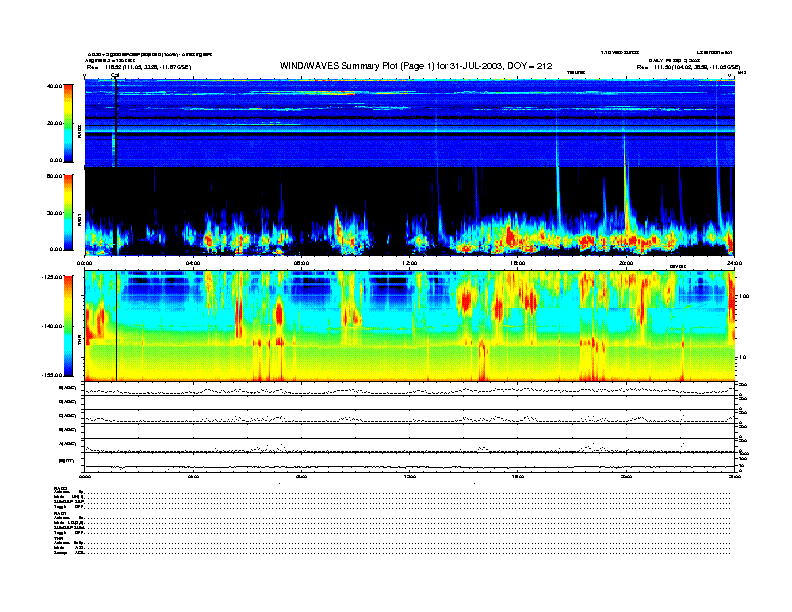Image resolution: width=792 pixels, height=612 pixels.
Task: Click the 100 label on TNR right axis
Action: pos(744,296)
